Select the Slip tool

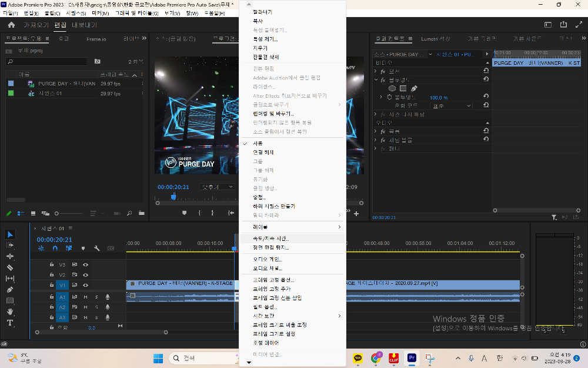[x=10, y=279]
